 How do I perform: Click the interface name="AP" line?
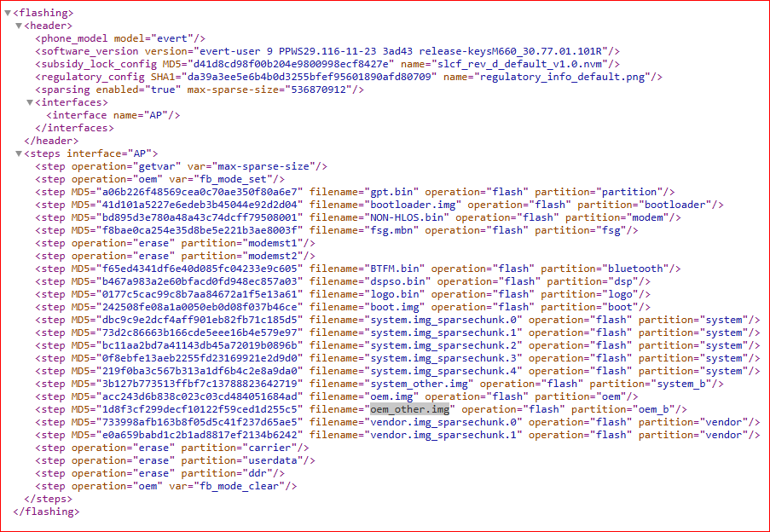point(113,115)
